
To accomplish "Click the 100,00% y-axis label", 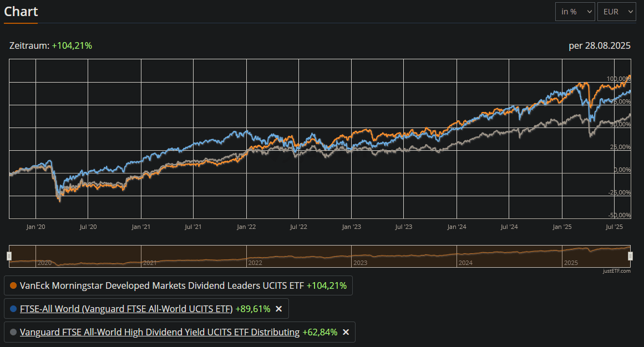I will pos(618,79).
